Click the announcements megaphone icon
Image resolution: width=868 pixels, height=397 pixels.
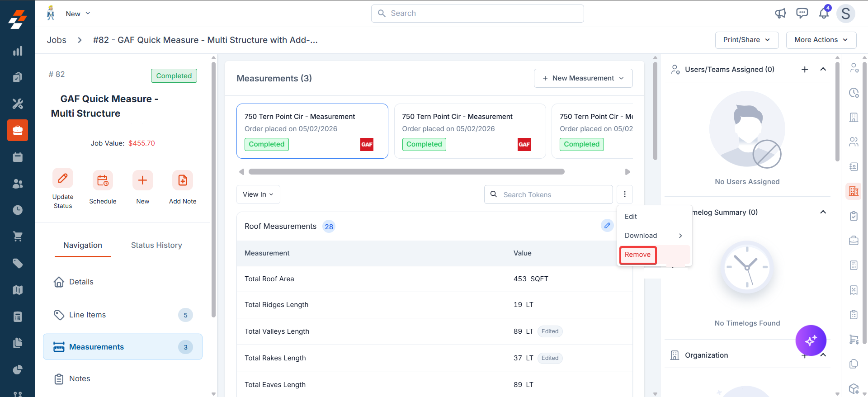point(780,14)
